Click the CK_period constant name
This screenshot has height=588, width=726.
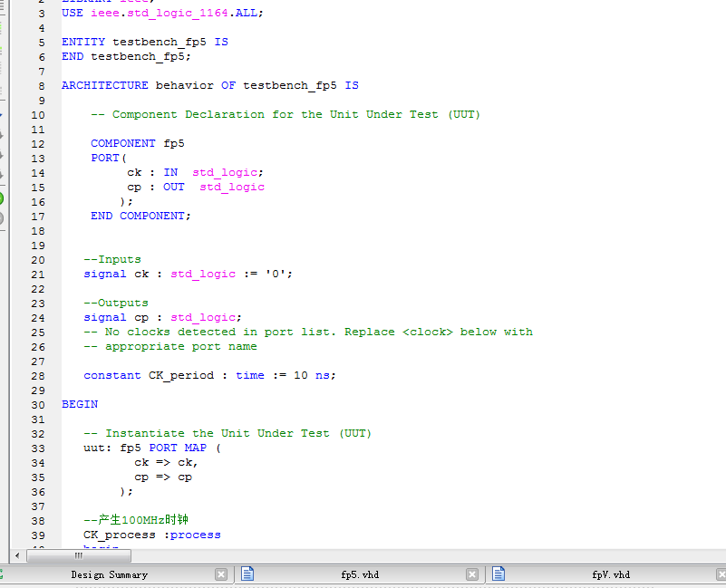tap(181, 375)
